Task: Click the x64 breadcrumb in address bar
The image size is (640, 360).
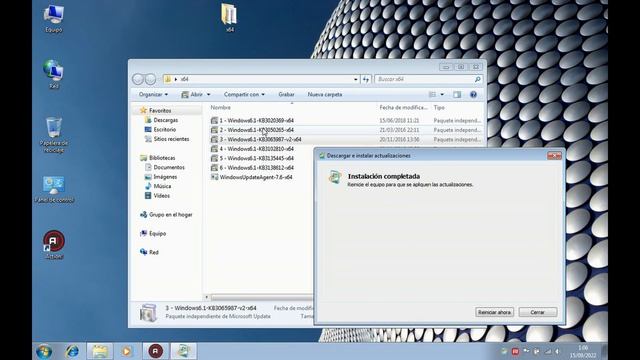Action: 185,79
